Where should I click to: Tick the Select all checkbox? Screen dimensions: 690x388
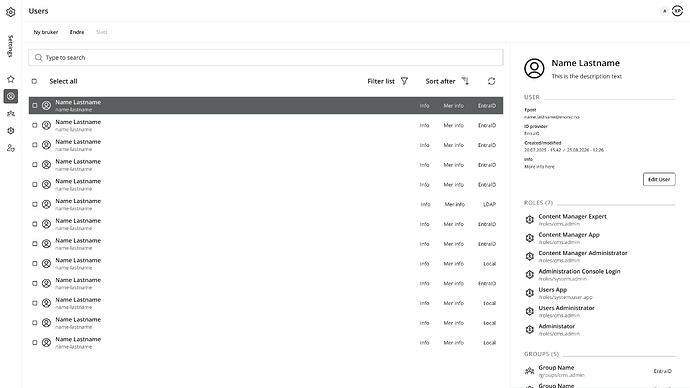pyautogui.click(x=34, y=81)
